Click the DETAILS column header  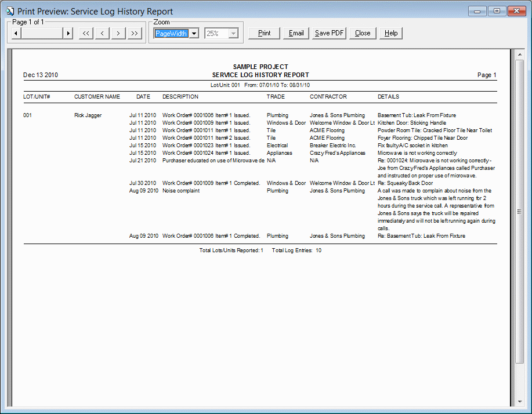388,97
